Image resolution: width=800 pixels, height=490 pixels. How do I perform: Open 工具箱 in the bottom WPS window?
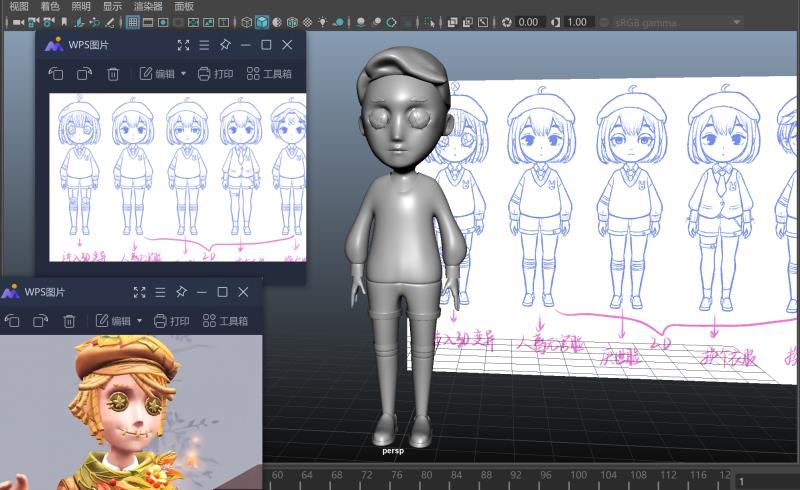coord(225,321)
